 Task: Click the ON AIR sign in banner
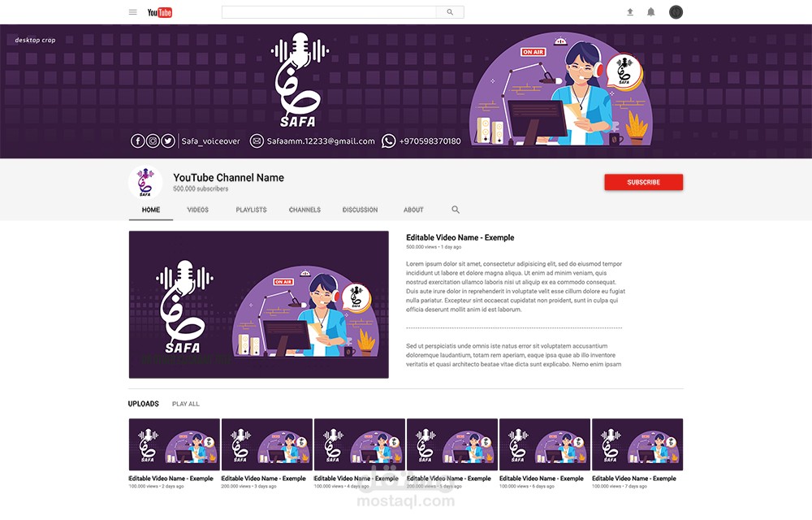(x=533, y=52)
